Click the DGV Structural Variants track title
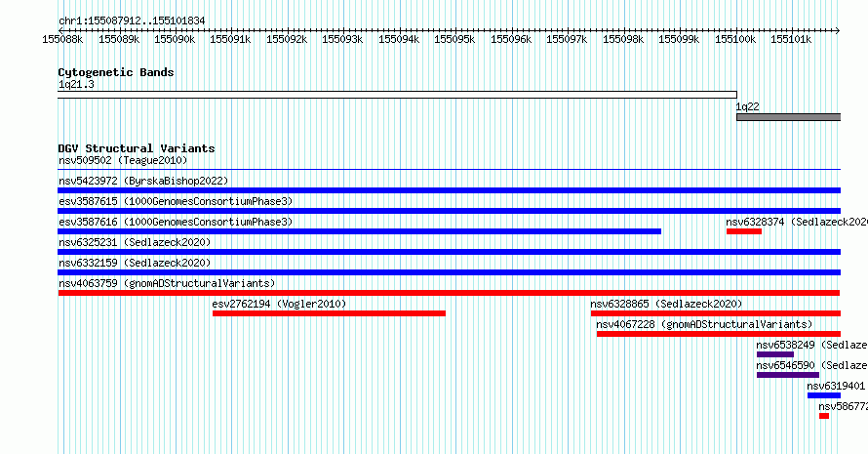The height and width of the screenshot is (454, 868). pos(137,148)
